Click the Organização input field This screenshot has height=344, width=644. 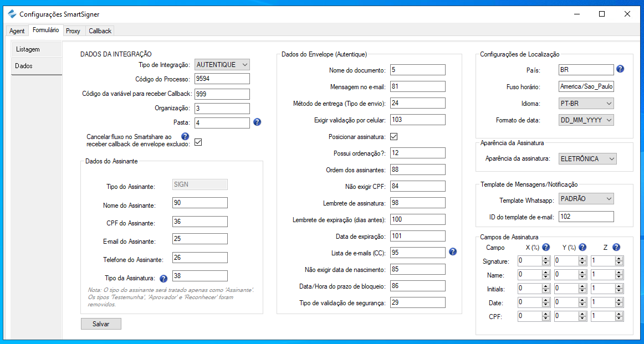click(222, 109)
